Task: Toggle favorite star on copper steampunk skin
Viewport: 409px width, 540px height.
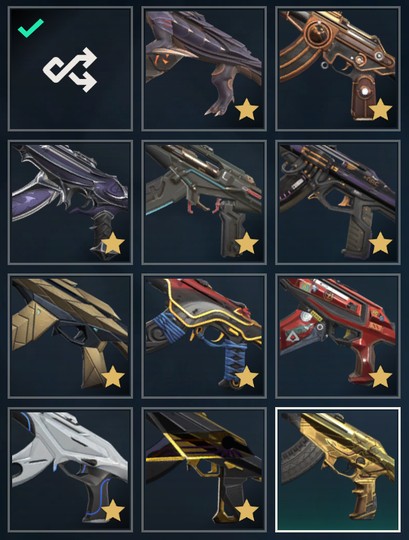Action: click(380, 109)
